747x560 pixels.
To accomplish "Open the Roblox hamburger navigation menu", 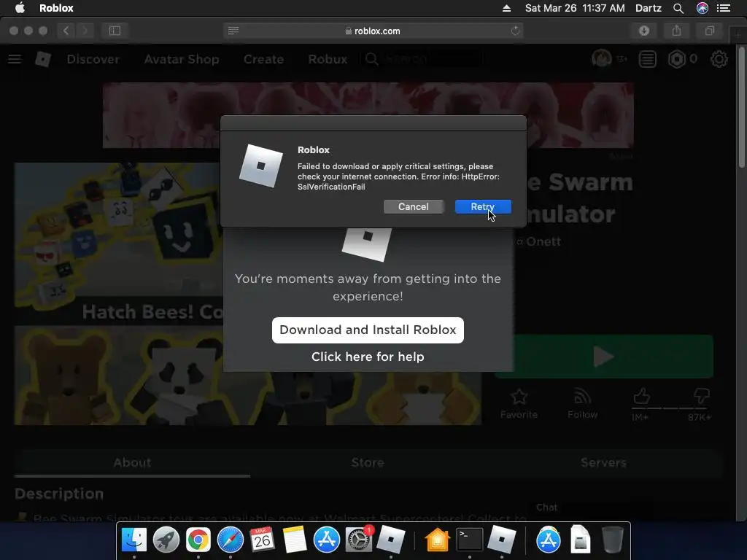I will 15,59.
